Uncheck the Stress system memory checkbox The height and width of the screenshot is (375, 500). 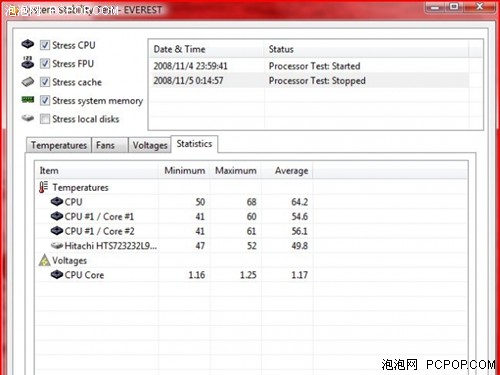(45, 100)
